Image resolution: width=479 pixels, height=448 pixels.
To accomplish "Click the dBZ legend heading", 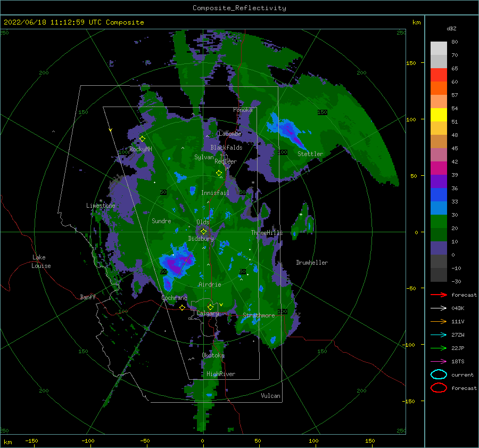I will pos(451,28).
